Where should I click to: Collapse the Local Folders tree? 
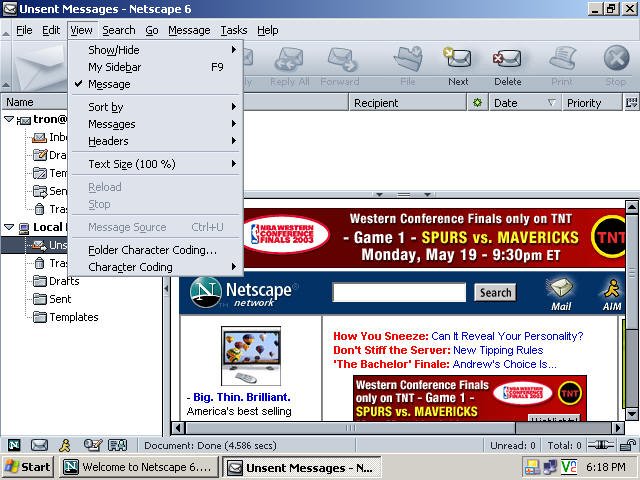tap(9, 227)
